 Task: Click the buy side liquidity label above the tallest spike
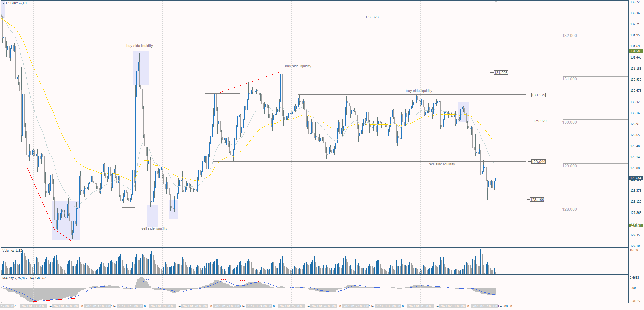[139, 46]
